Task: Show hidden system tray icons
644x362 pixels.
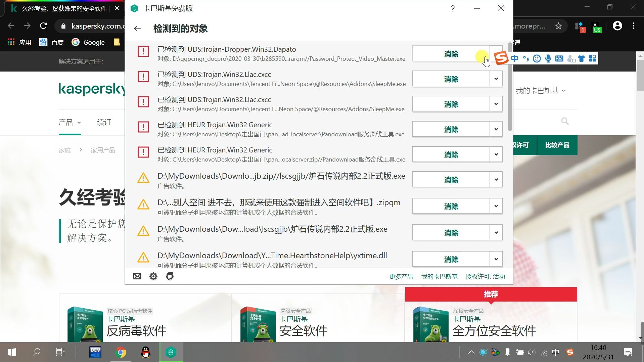Action: 471,352
